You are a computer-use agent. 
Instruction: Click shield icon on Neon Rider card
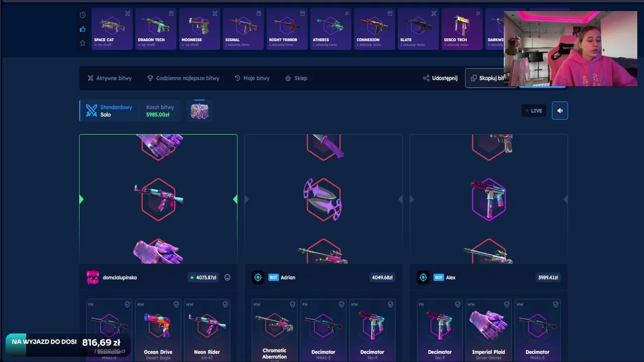225,304
